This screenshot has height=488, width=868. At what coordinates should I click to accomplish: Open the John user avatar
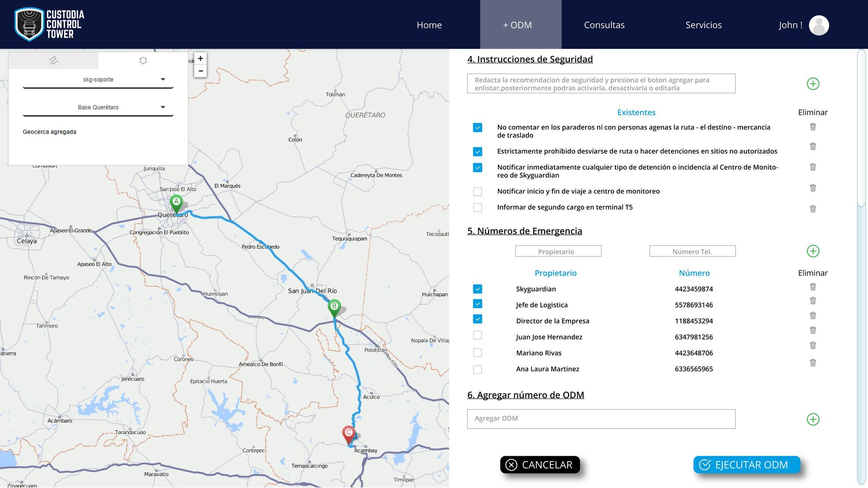(819, 25)
